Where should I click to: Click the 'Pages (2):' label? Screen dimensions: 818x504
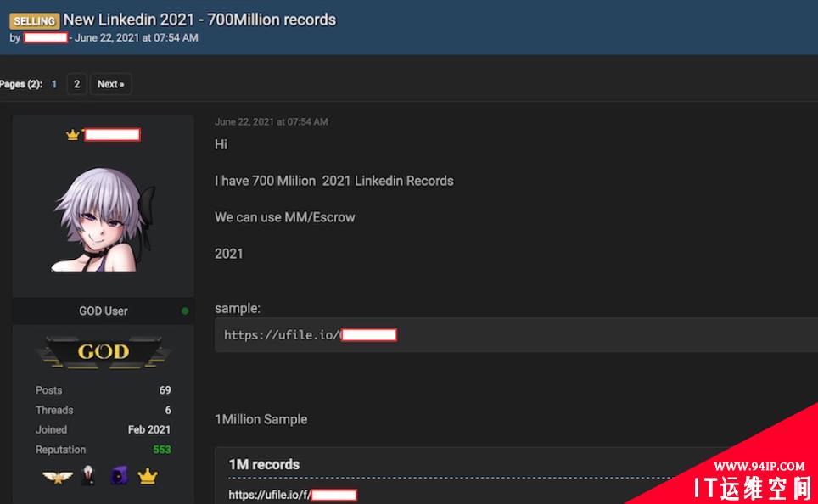21,84
